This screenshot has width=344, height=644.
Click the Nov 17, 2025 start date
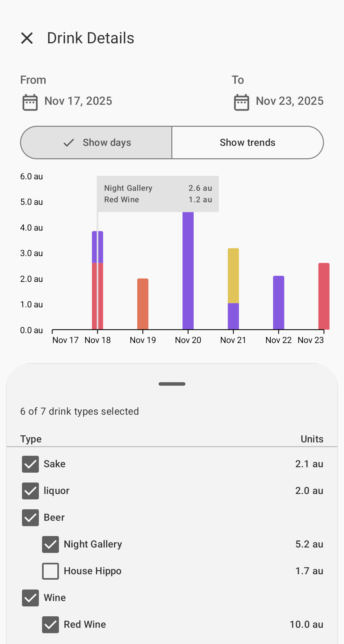(x=78, y=101)
